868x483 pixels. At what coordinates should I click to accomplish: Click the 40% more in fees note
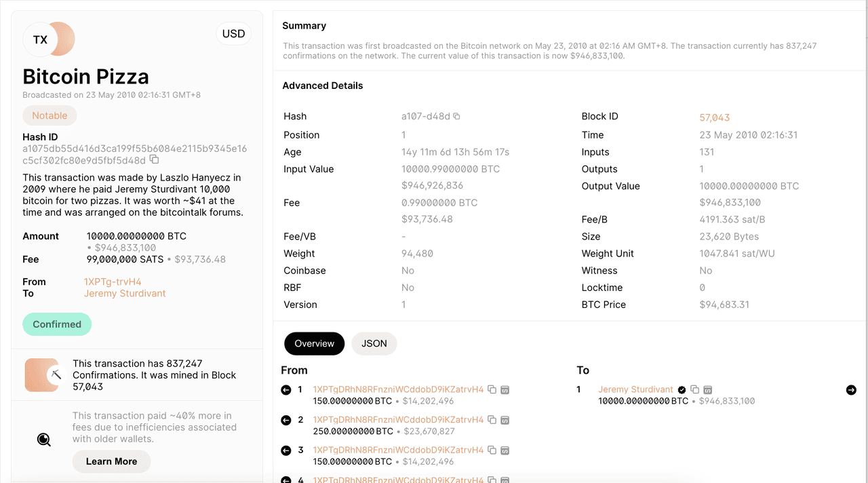coord(155,427)
